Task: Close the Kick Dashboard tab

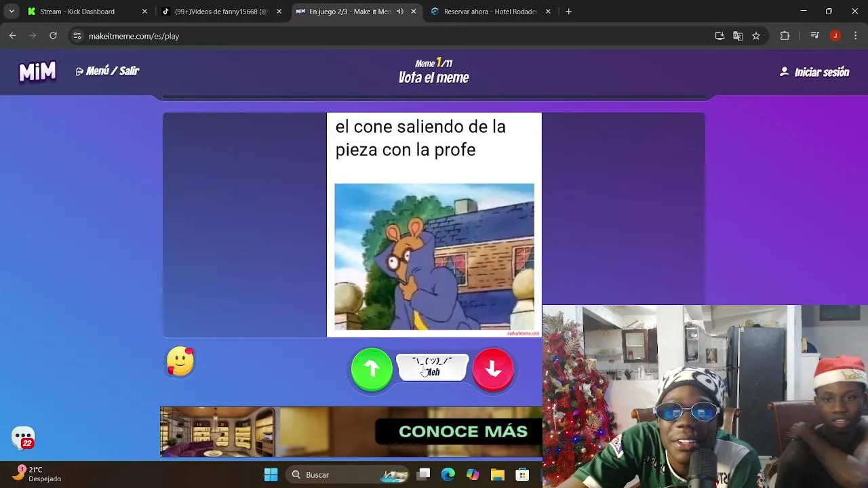Action: click(x=144, y=12)
